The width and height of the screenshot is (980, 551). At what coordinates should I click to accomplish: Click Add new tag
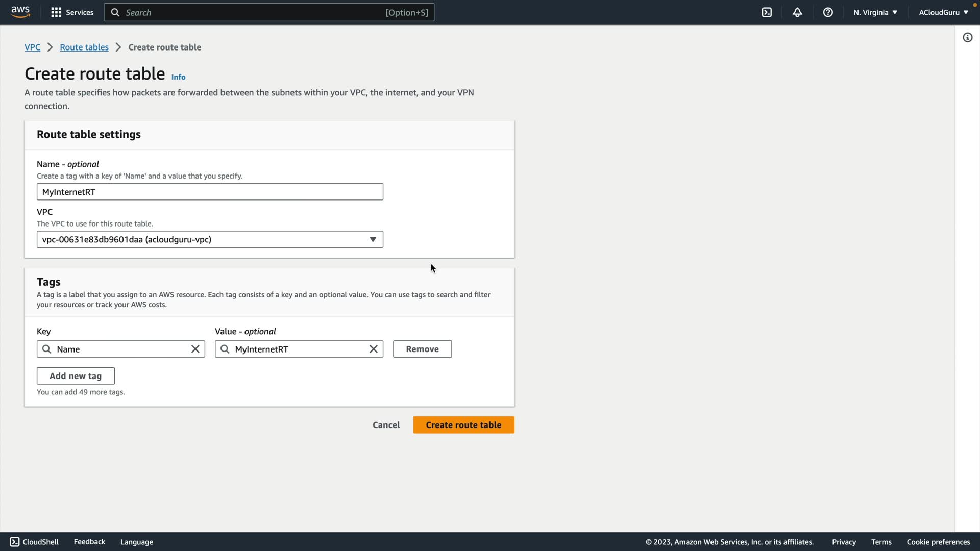[76, 376]
